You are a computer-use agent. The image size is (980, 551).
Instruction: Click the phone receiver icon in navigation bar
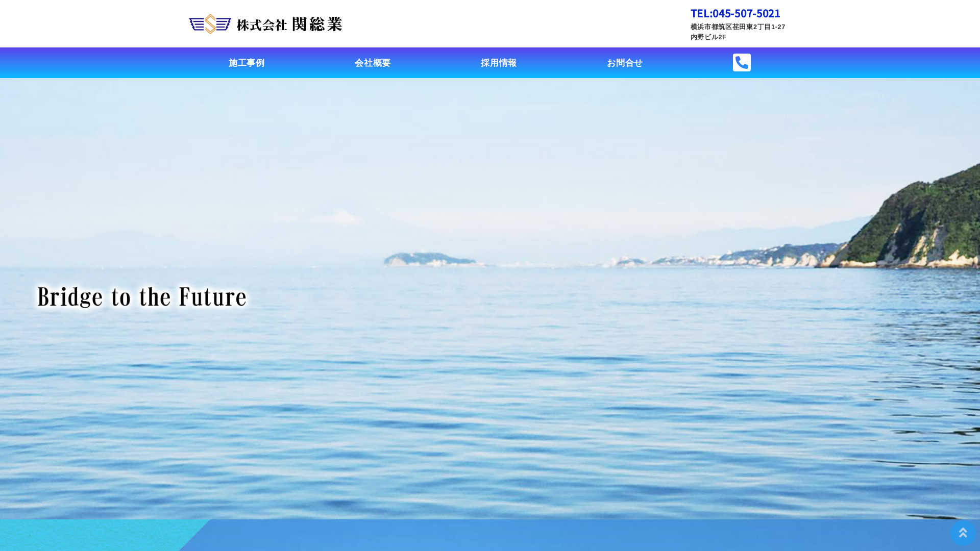tap(741, 62)
